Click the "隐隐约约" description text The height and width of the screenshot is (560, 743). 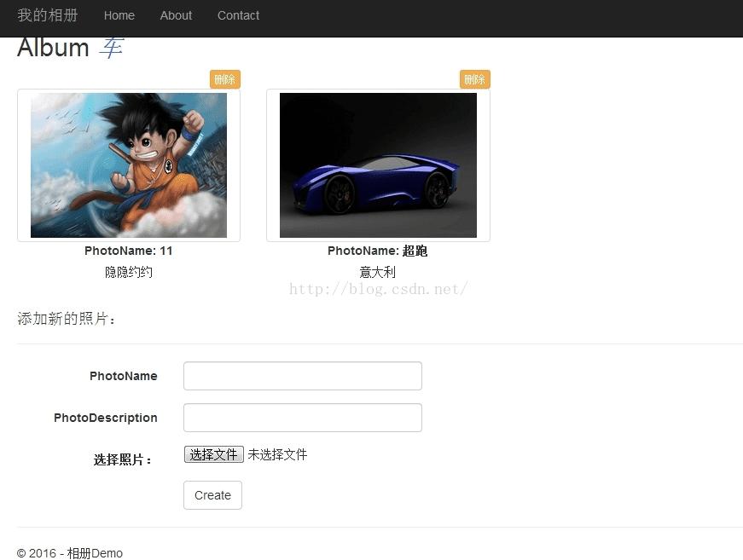point(129,272)
